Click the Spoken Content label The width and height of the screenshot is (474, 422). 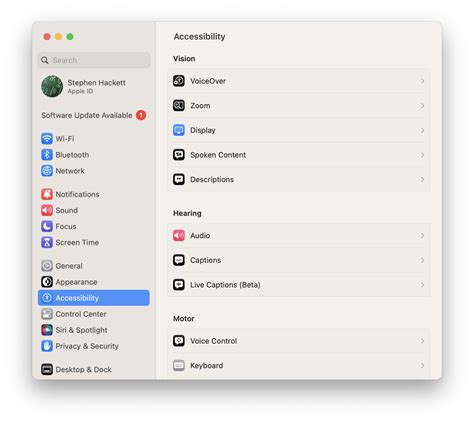point(218,155)
